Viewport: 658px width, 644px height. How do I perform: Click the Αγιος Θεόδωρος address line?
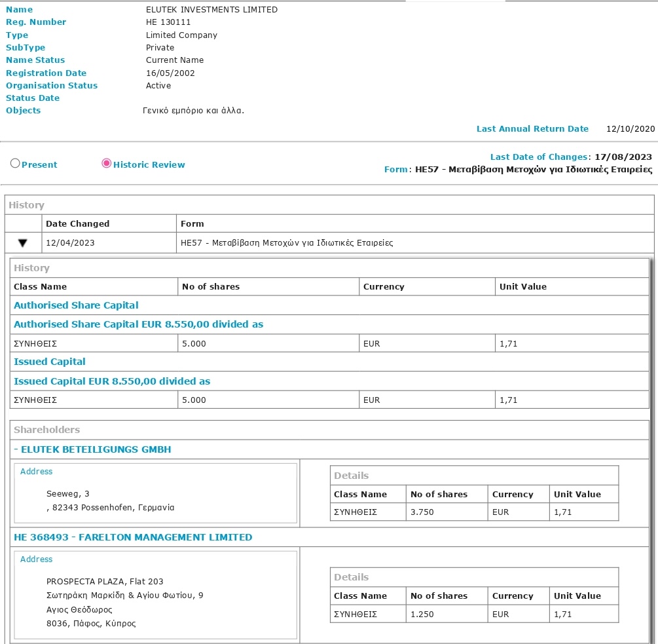(79, 609)
